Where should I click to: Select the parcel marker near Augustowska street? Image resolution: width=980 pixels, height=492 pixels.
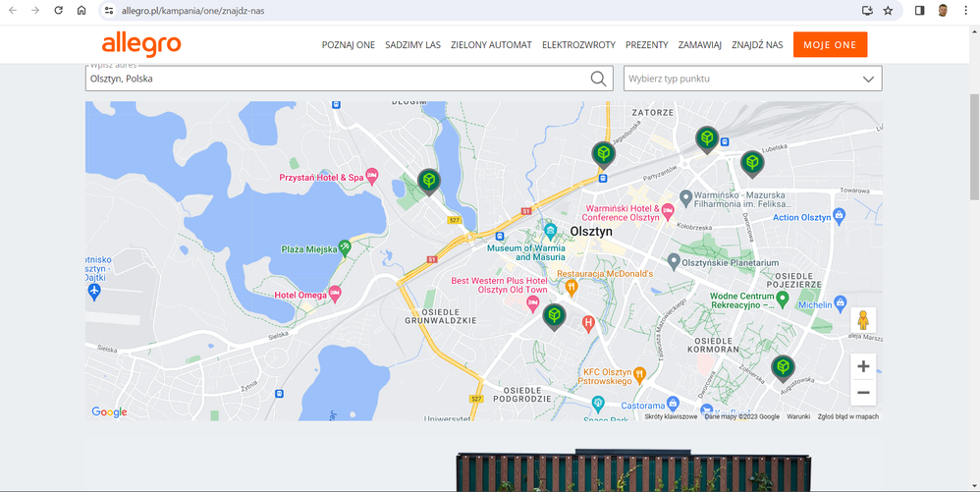[783, 369]
